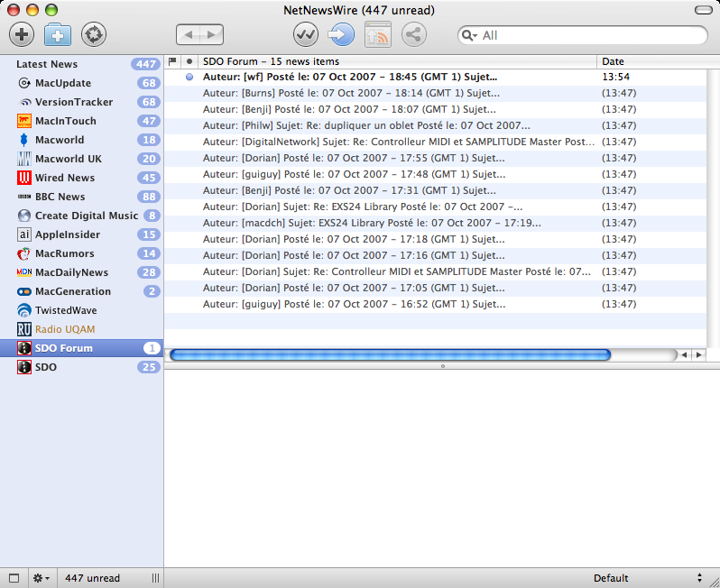Image resolution: width=720 pixels, height=588 pixels.
Task: Click the split pane divider handle
Action: pyautogui.click(x=443, y=366)
